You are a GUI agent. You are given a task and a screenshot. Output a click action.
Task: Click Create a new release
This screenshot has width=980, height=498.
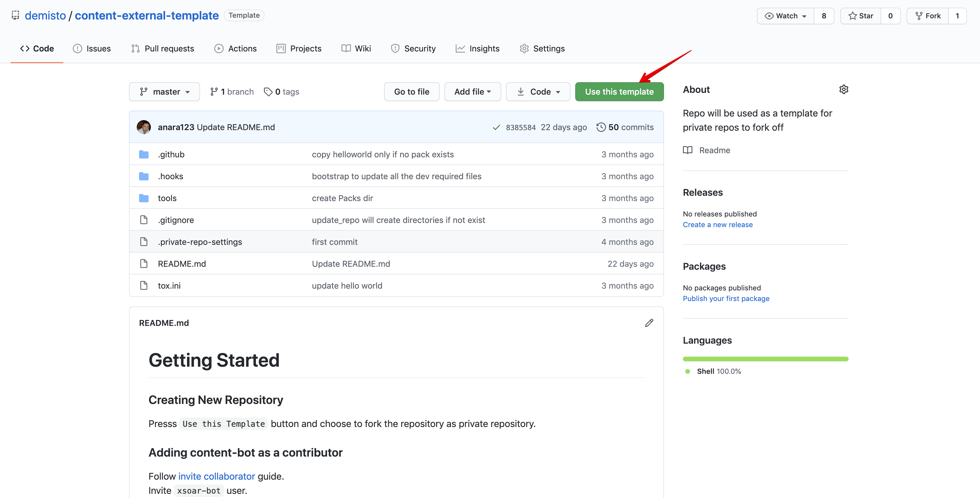pos(718,225)
